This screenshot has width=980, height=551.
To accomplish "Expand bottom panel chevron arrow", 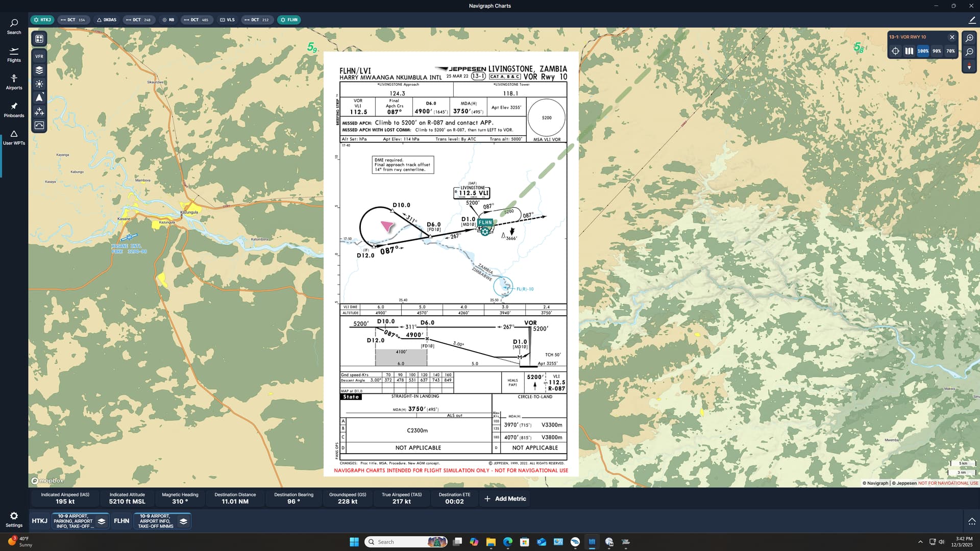I will tap(972, 521).
